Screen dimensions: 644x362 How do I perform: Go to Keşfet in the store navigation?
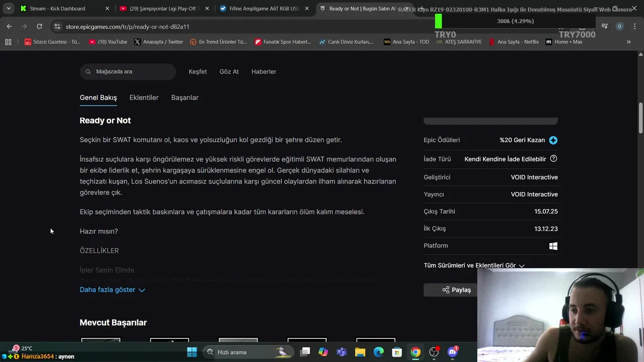pos(198,72)
